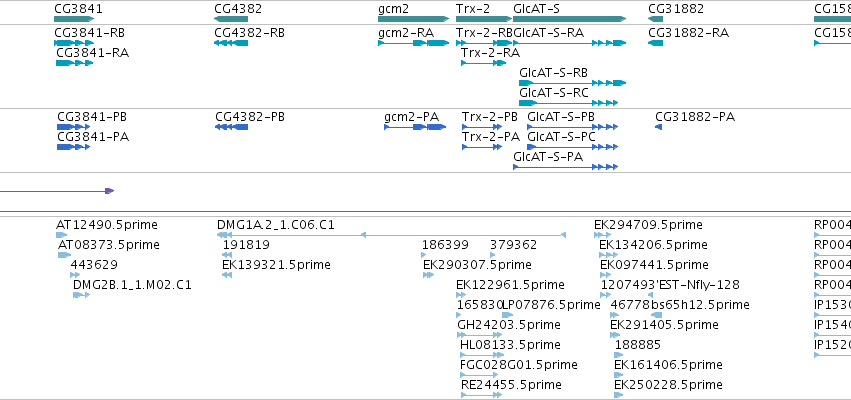851x400 pixels.
Task: Select the CG3841 gene label
Action: (78, 9)
